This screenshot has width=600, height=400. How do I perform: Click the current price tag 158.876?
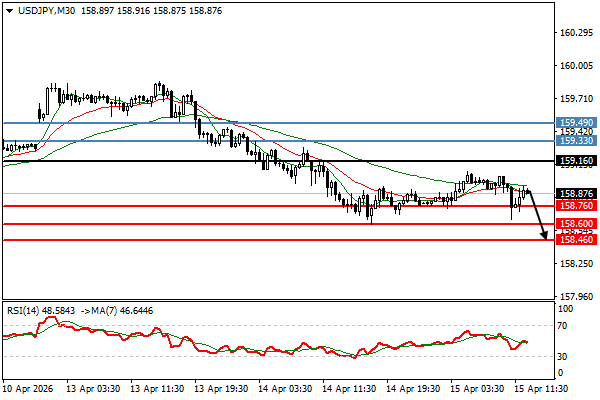pos(577,194)
